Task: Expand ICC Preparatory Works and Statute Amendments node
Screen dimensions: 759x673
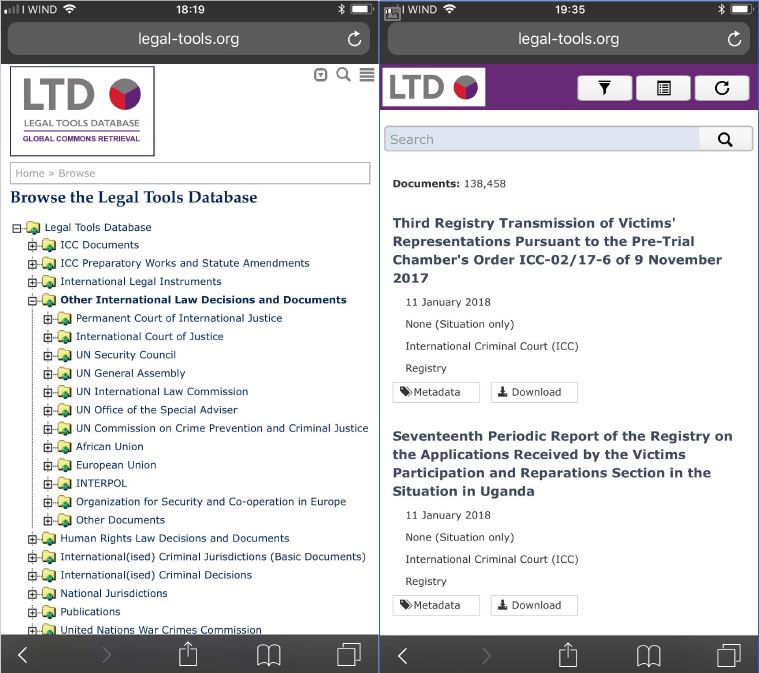Action: coord(32,264)
